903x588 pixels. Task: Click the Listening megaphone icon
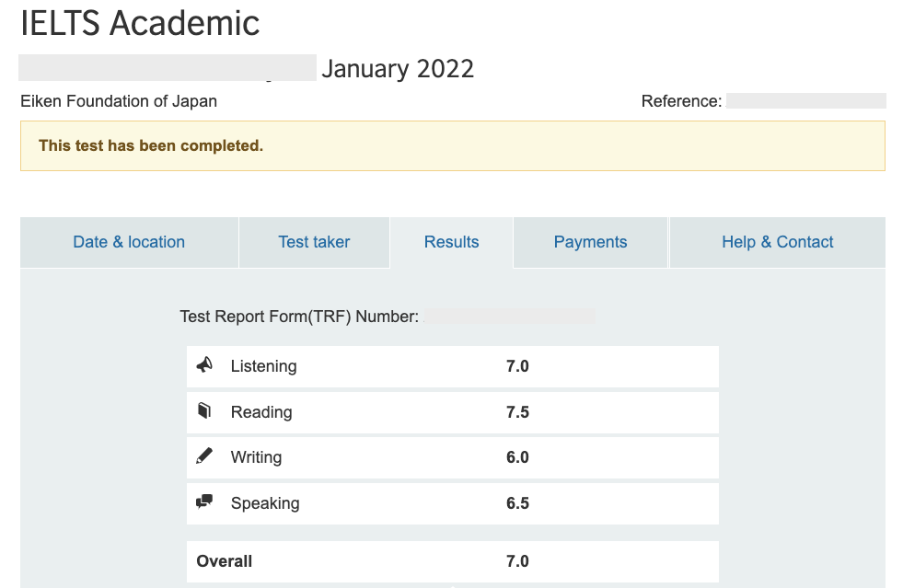(x=204, y=365)
